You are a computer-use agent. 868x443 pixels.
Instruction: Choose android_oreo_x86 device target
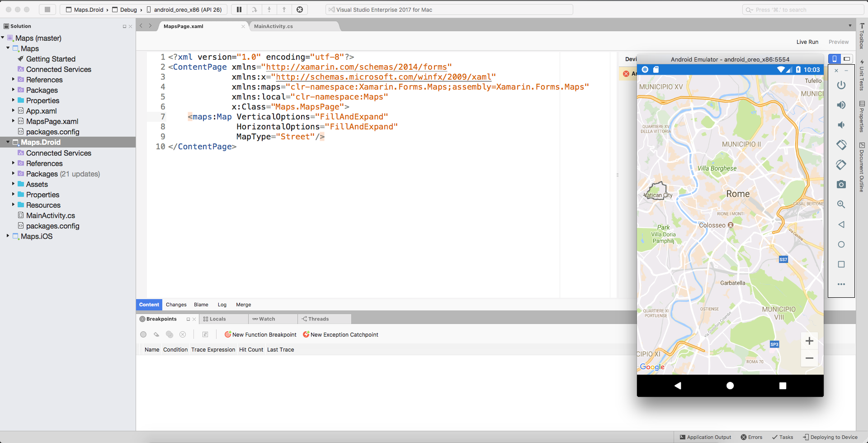[x=184, y=10]
